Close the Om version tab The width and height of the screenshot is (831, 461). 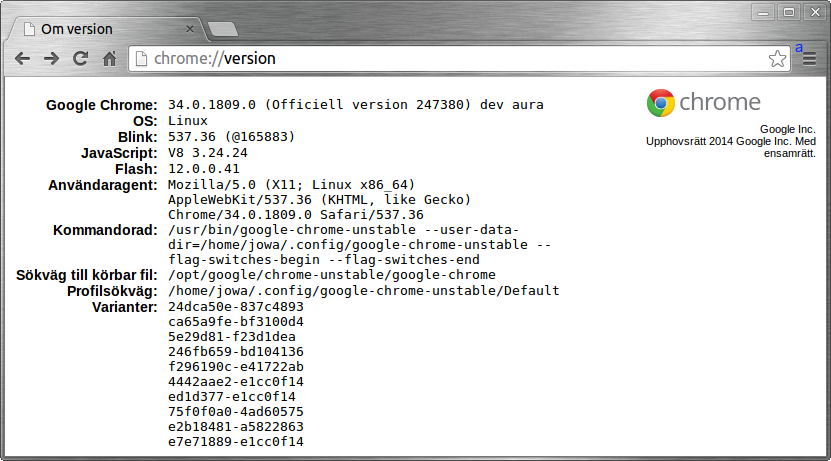tap(190, 29)
